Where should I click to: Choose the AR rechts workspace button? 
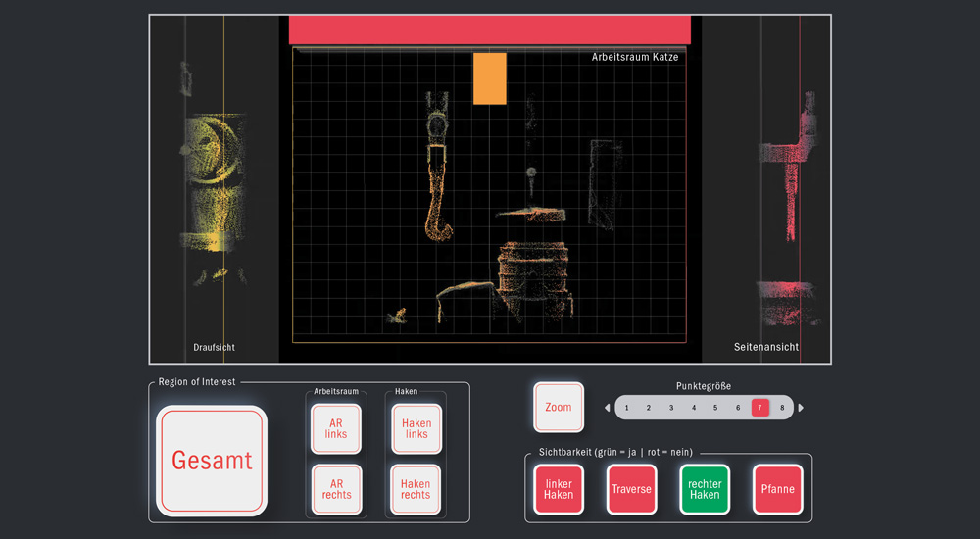tap(336, 489)
